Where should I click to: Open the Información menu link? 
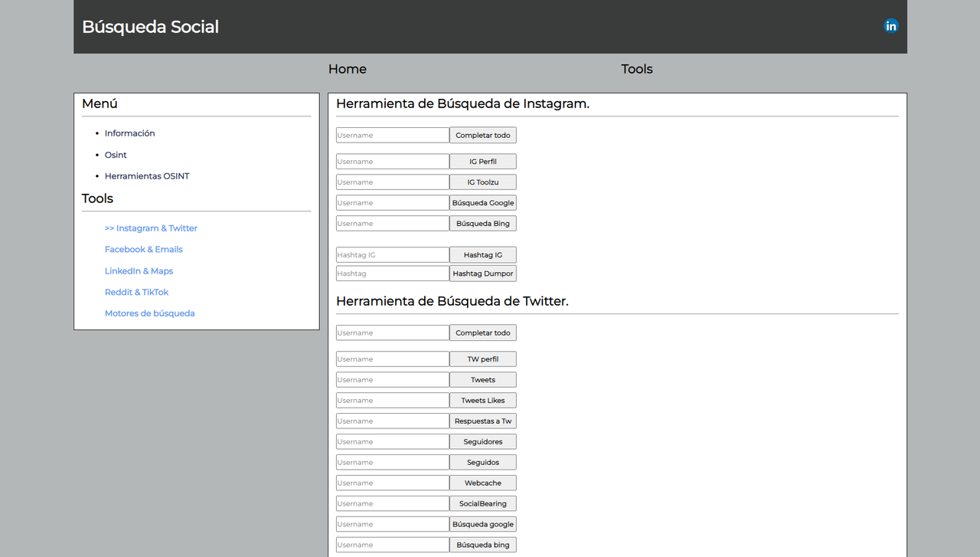(130, 133)
